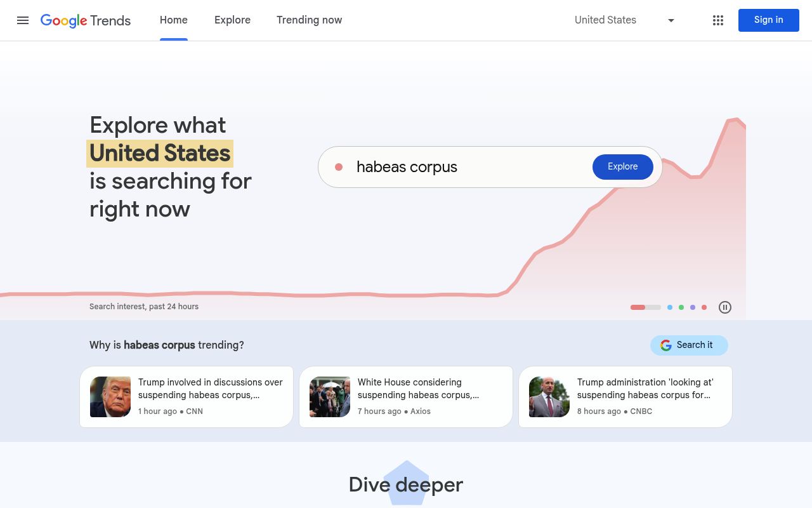Click the Sign in button

769,20
